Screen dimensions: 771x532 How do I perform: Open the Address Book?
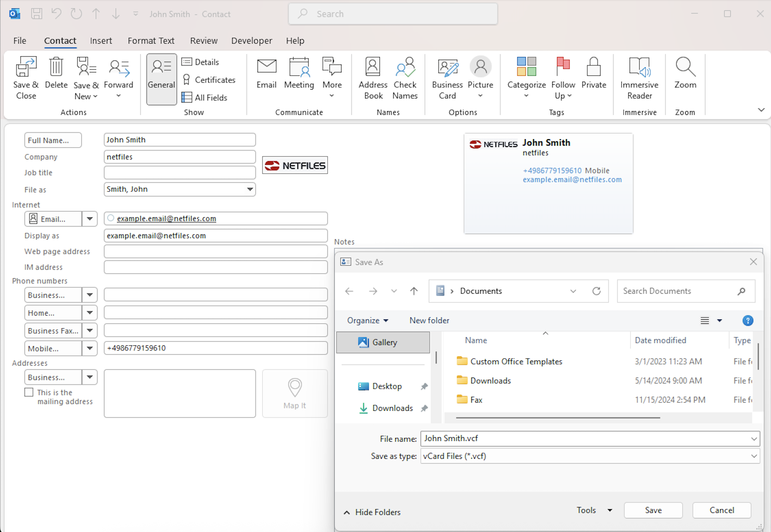373,67
